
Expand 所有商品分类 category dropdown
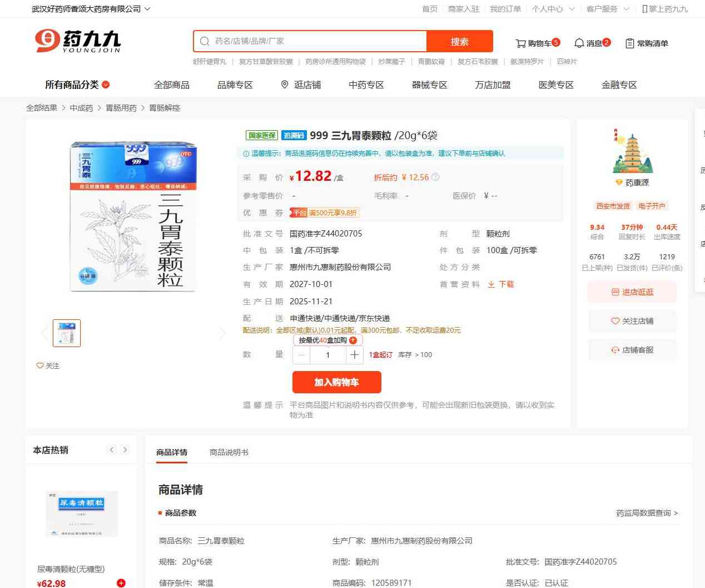click(x=77, y=85)
